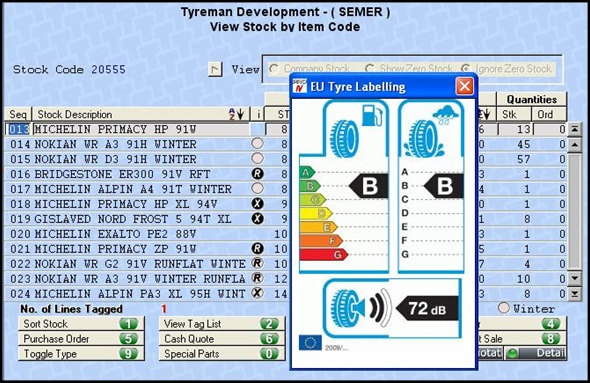590x383 pixels.
Task: Click the Toggle Type button
Action: [81, 354]
